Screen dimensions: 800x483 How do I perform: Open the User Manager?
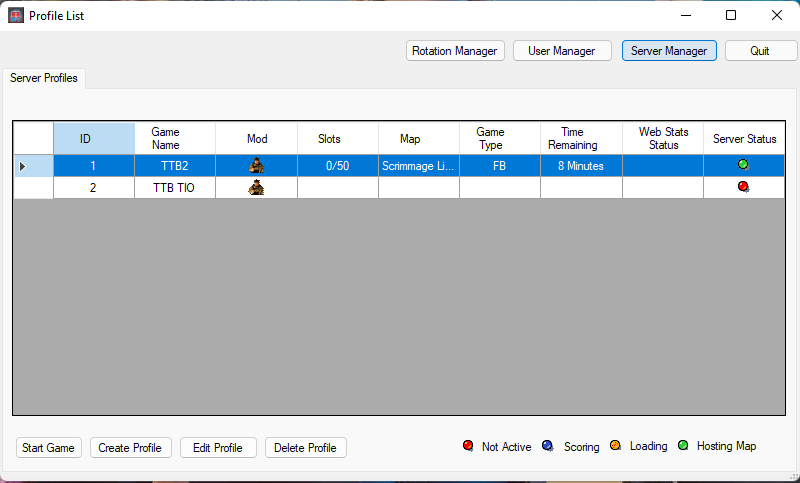[x=562, y=51]
